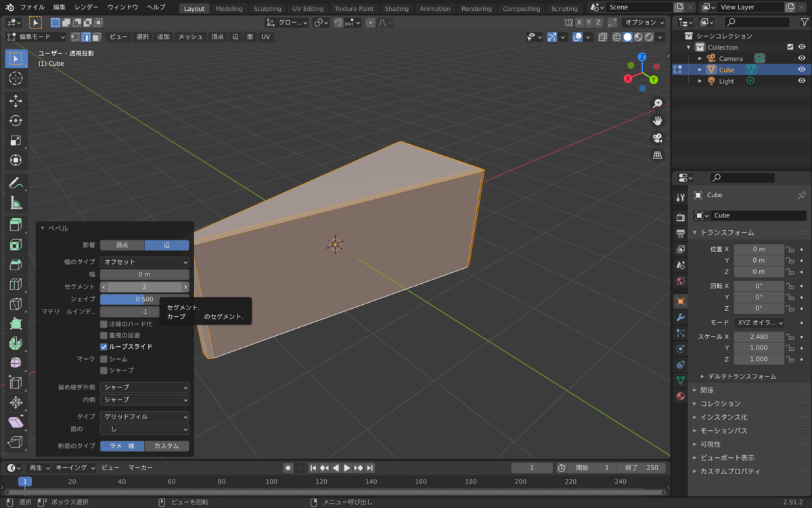Open the ファイル menu
Screen dimensions: 812x508
32,7
